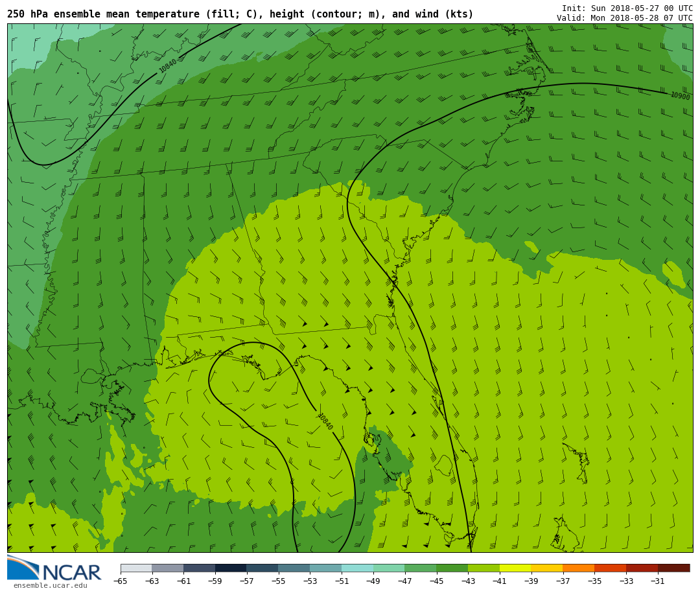Click the -39 colorbar tick label
Screen dimensions: 700x593
531,581
